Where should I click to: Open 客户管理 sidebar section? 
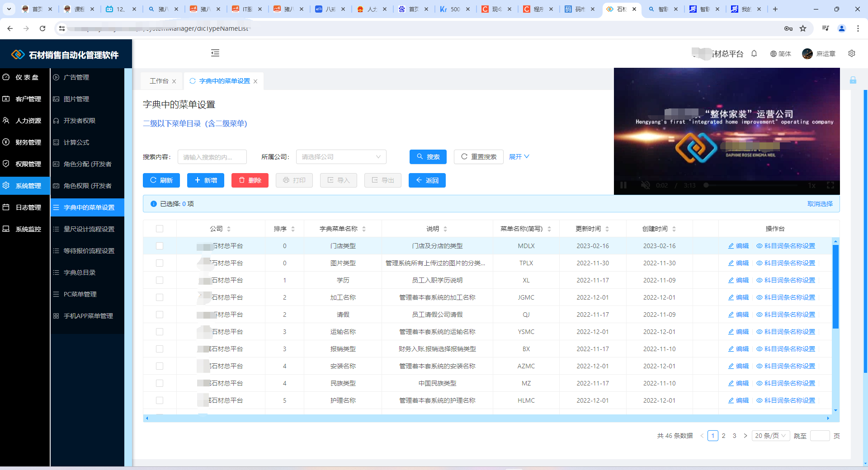pos(25,99)
